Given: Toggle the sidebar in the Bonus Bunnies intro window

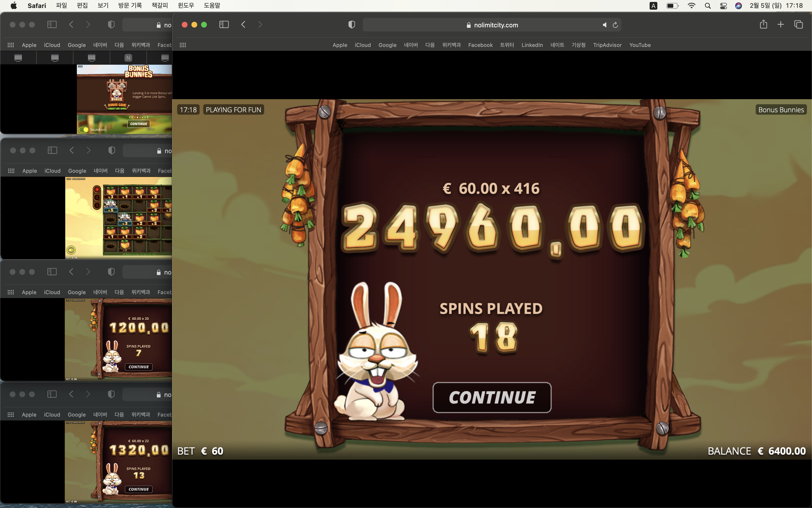Looking at the screenshot, I should (x=52, y=24).
